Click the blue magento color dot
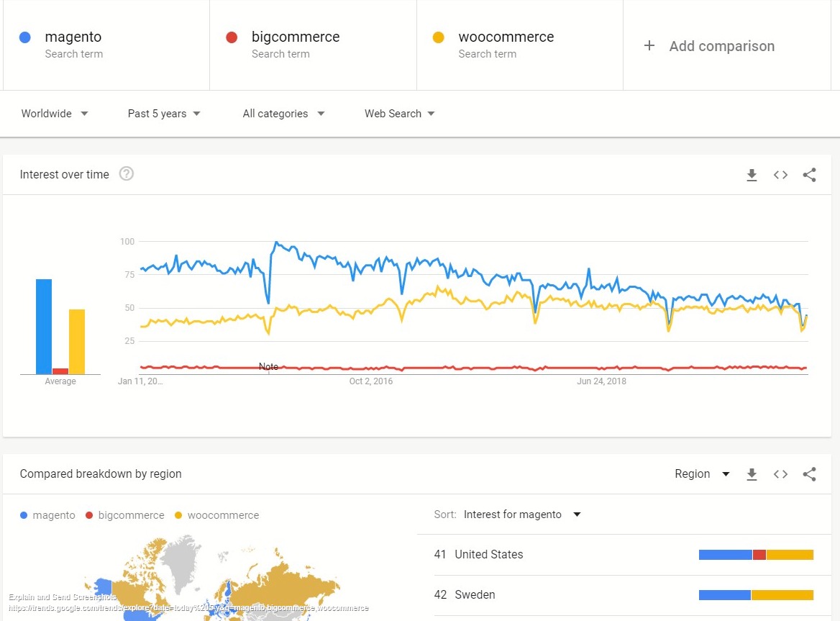Viewport: 840px width, 621px height. point(24,37)
